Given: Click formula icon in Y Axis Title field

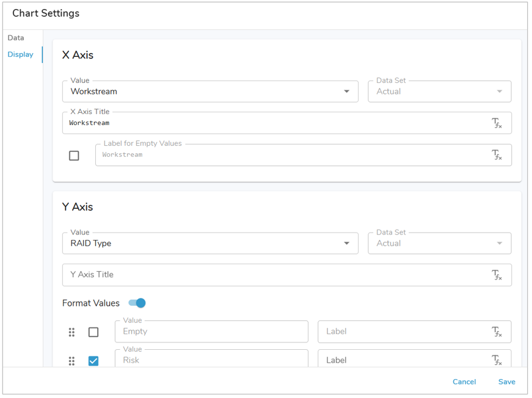Looking at the screenshot, I should point(497,275).
